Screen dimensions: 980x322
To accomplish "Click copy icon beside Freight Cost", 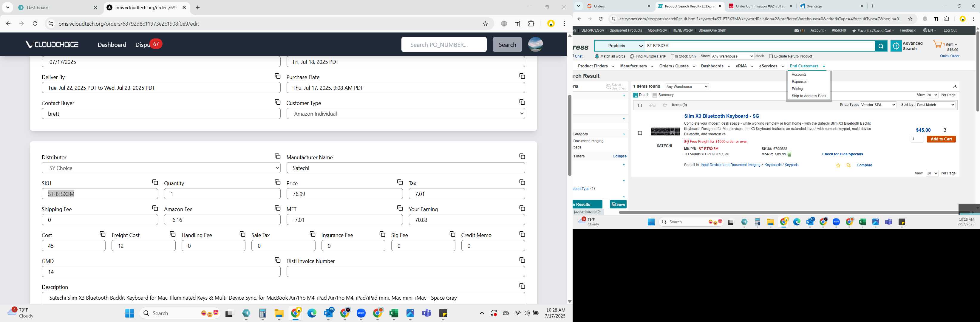I will (x=172, y=234).
